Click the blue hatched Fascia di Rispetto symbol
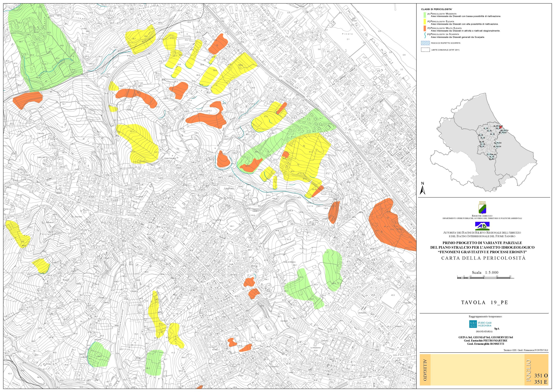555x392 pixels. tap(425, 43)
